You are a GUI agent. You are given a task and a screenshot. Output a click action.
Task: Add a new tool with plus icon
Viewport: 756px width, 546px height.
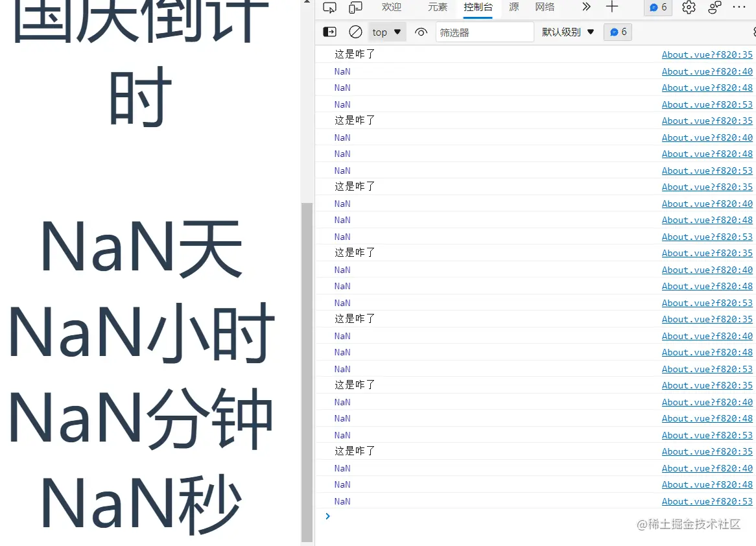pos(612,6)
